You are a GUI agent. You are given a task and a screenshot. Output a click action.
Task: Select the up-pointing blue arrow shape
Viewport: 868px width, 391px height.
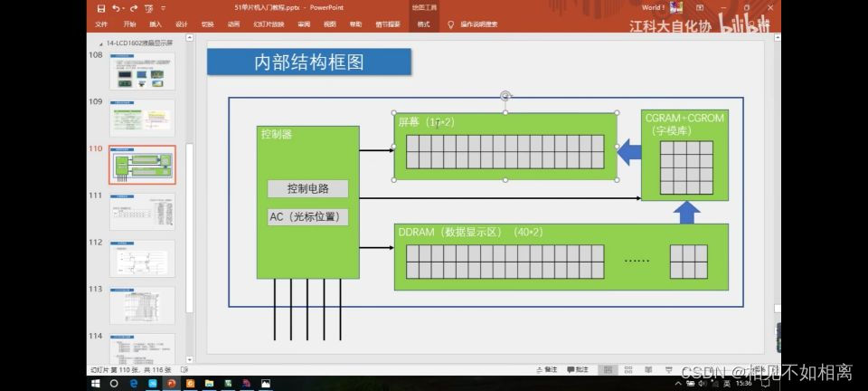pyautogui.click(x=686, y=213)
